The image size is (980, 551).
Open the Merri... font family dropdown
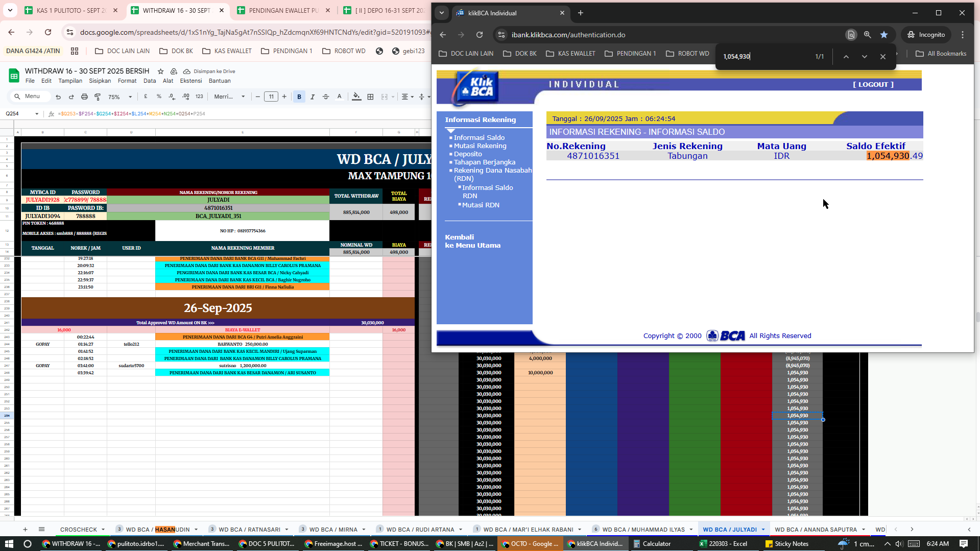229,97
